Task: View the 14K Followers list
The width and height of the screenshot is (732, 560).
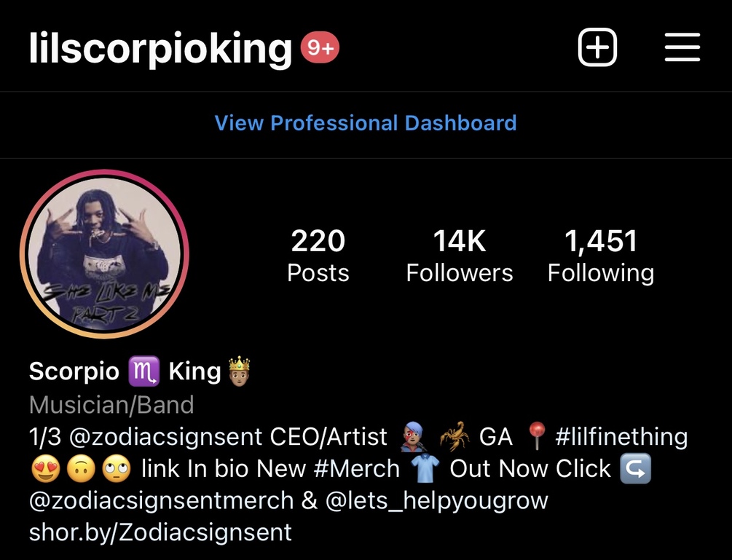Action: (460, 256)
